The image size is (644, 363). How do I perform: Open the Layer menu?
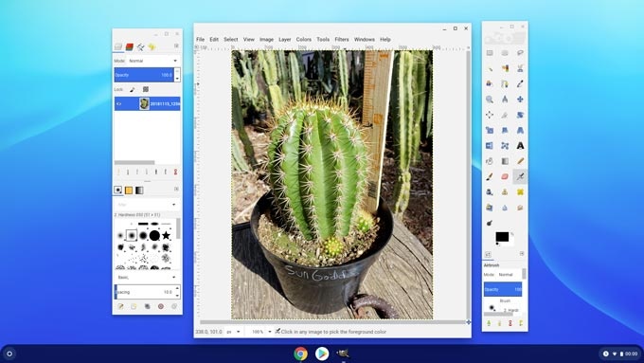pos(285,40)
